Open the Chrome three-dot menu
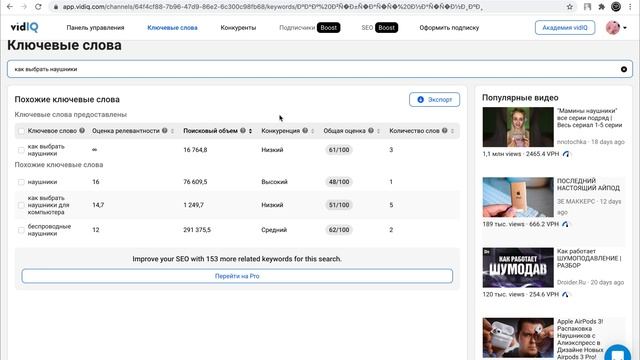The width and height of the screenshot is (640, 360). (630, 7)
